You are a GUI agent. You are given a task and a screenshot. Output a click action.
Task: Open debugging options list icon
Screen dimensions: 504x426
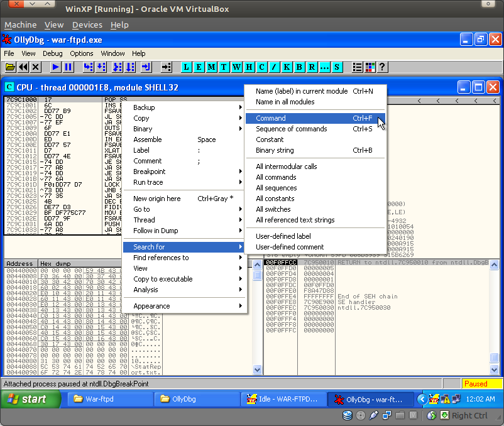(357, 67)
